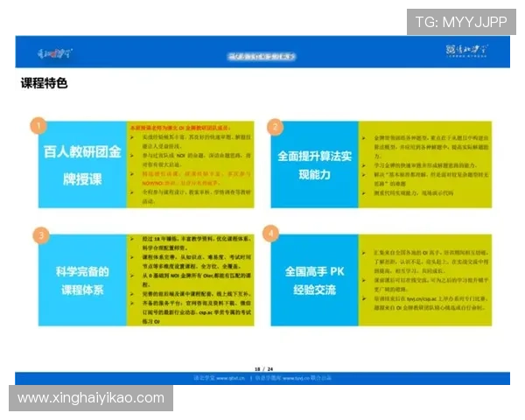Click the orange number 1 badge
This screenshot has width=525, height=420.
pyautogui.click(x=38, y=126)
